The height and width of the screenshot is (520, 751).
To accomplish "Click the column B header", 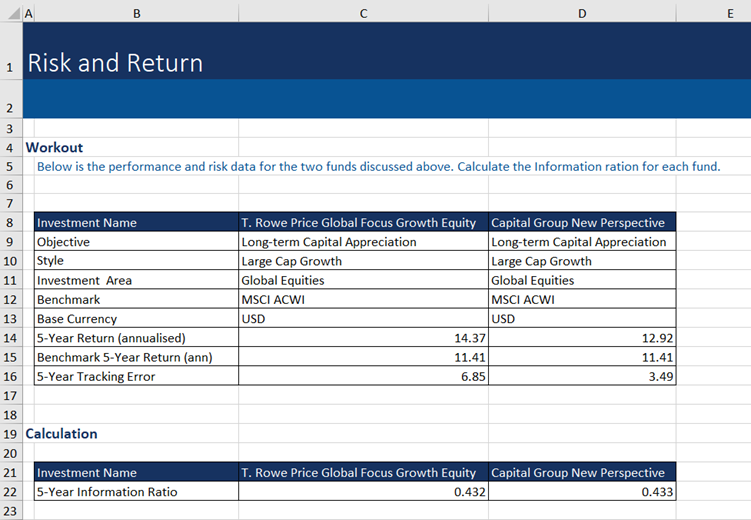I will click(x=135, y=11).
